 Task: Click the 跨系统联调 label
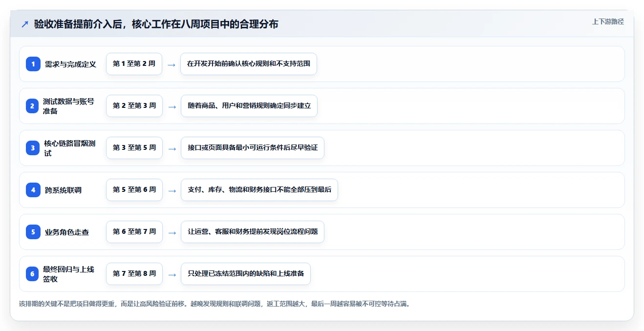[63, 190]
